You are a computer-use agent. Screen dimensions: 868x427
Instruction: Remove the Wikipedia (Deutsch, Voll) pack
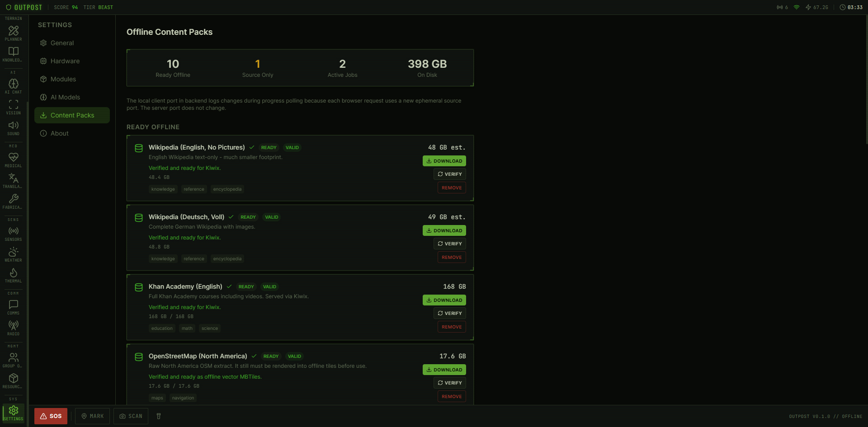click(x=451, y=257)
